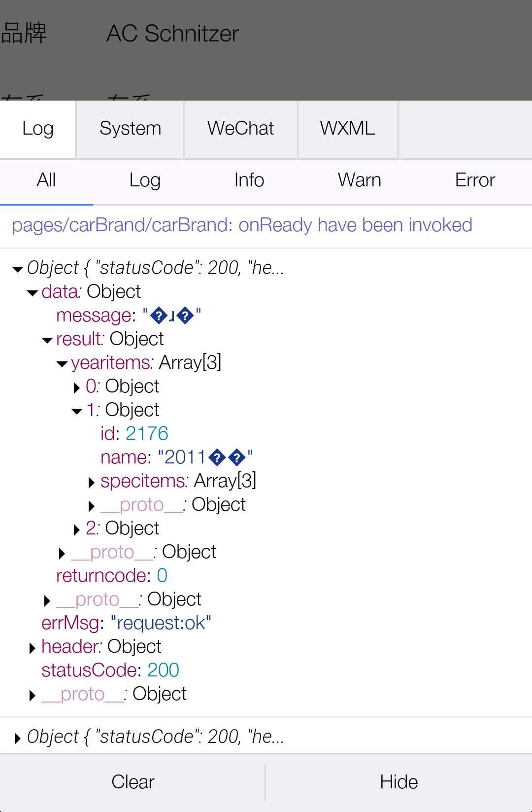
Task: Hide the debug console panel
Action: [x=399, y=782]
